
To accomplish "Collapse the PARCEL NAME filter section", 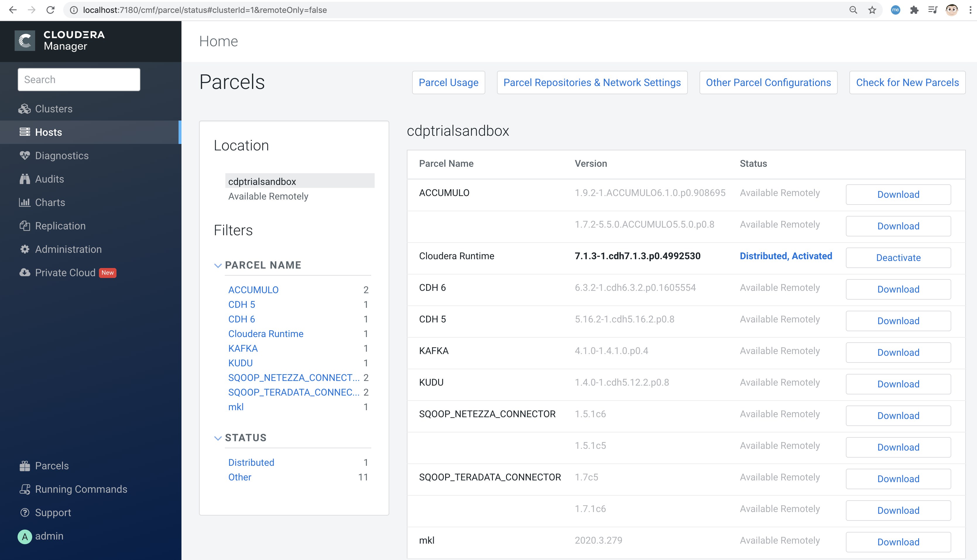I will 218,265.
